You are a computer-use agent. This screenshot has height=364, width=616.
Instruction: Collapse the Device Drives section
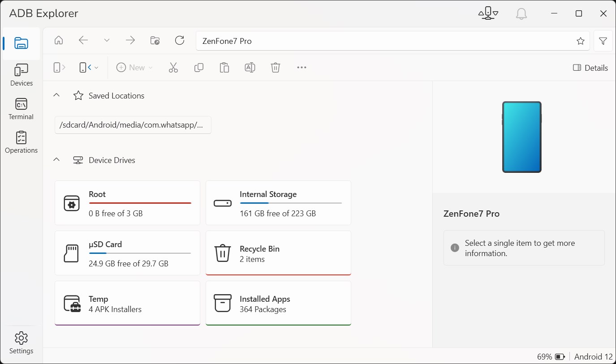pos(56,160)
